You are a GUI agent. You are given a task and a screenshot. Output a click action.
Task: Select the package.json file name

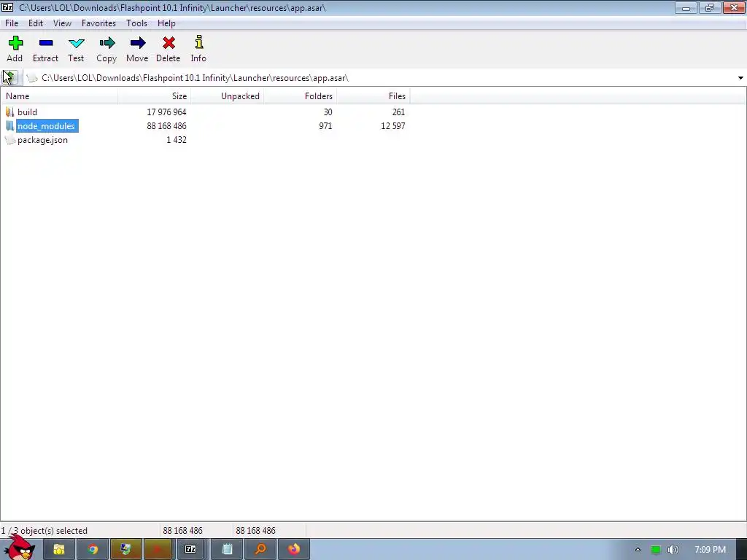(x=42, y=139)
